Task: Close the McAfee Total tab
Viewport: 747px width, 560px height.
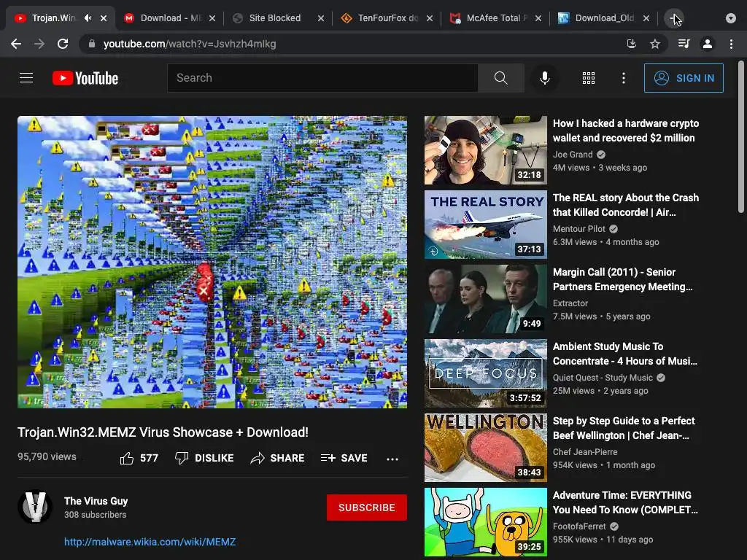Action: [538, 18]
